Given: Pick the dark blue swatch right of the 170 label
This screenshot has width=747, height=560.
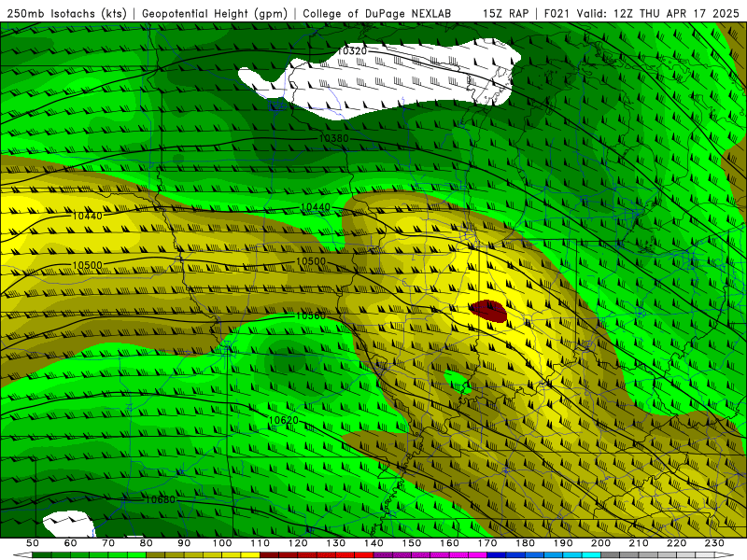Looking at the screenshot, I should pos(497,555).
